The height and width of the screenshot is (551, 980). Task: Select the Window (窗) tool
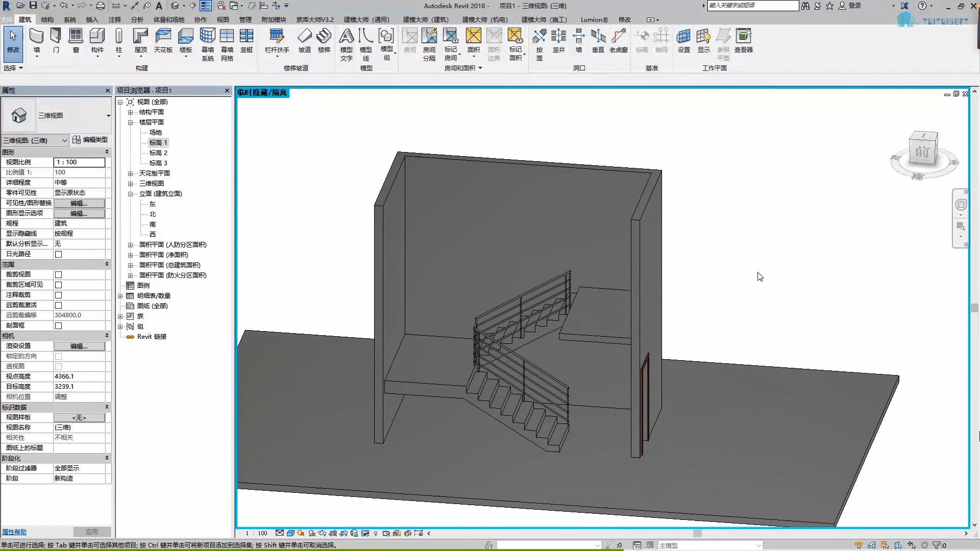76,37
